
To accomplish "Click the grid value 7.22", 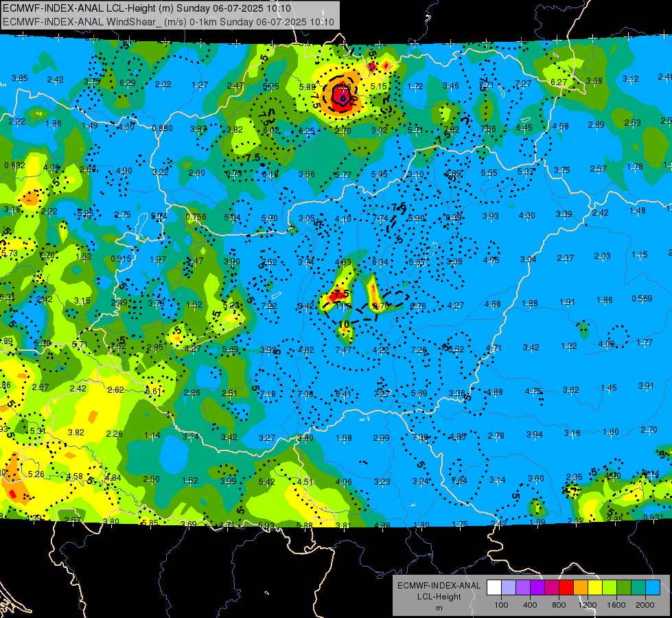I will pyautogui.click(x=269, y=306).
